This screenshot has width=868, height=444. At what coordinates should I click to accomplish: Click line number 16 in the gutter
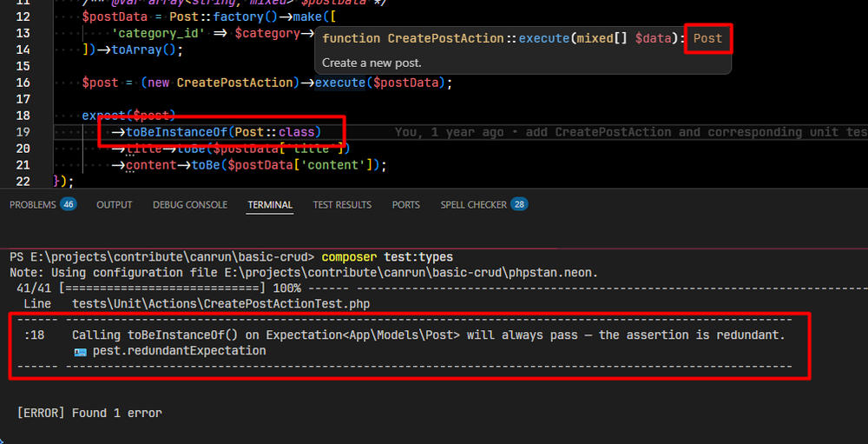pos(23,83)
